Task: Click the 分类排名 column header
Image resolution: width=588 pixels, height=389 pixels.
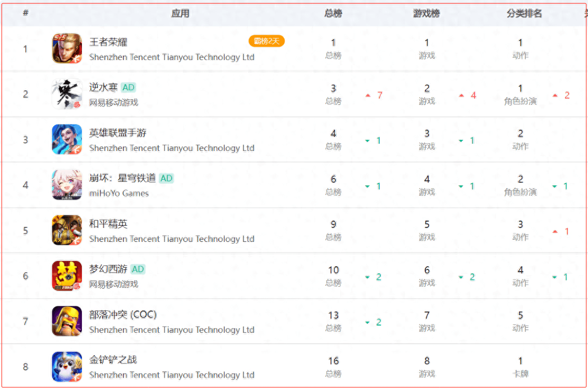Action: click(524, 13)
